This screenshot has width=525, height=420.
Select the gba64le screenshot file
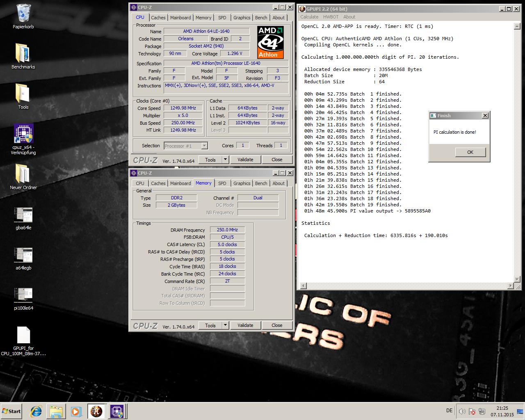(23, 218)
